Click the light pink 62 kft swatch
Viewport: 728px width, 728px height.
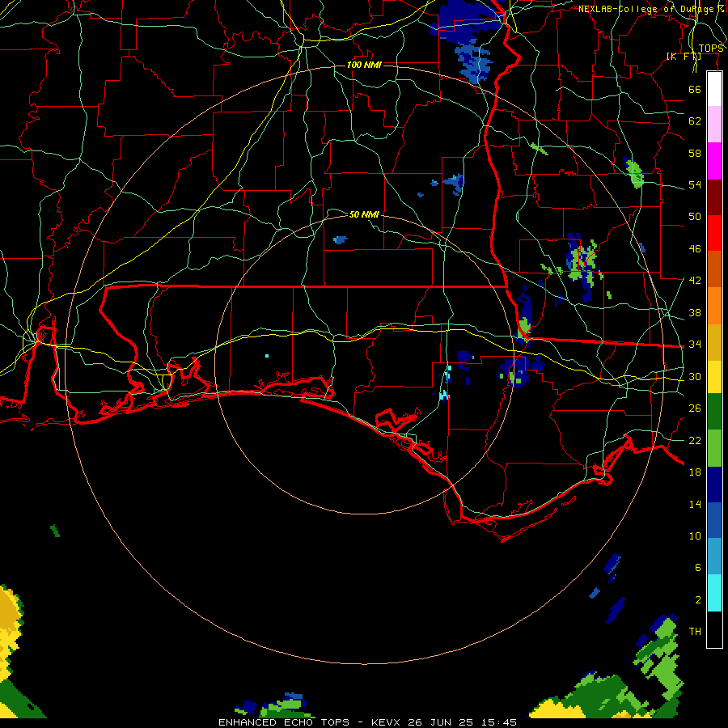coord(714,125)
